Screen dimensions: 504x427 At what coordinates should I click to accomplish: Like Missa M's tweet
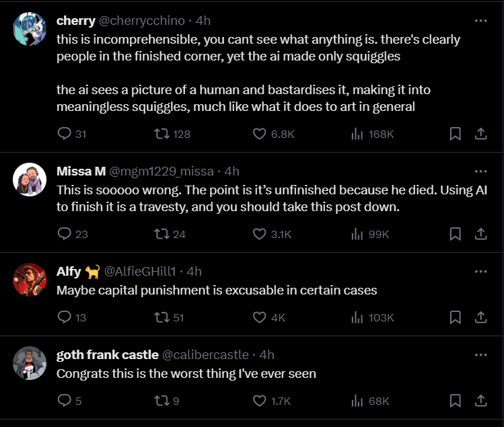260,234
